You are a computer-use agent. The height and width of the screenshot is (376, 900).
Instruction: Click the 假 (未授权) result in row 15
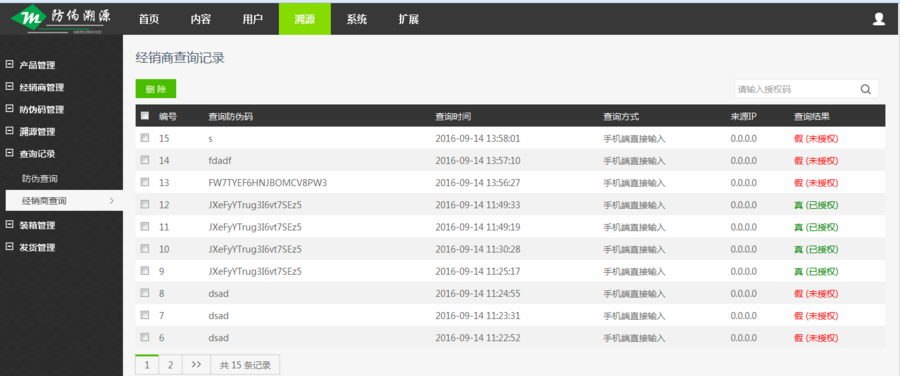(x=816, y=138)
